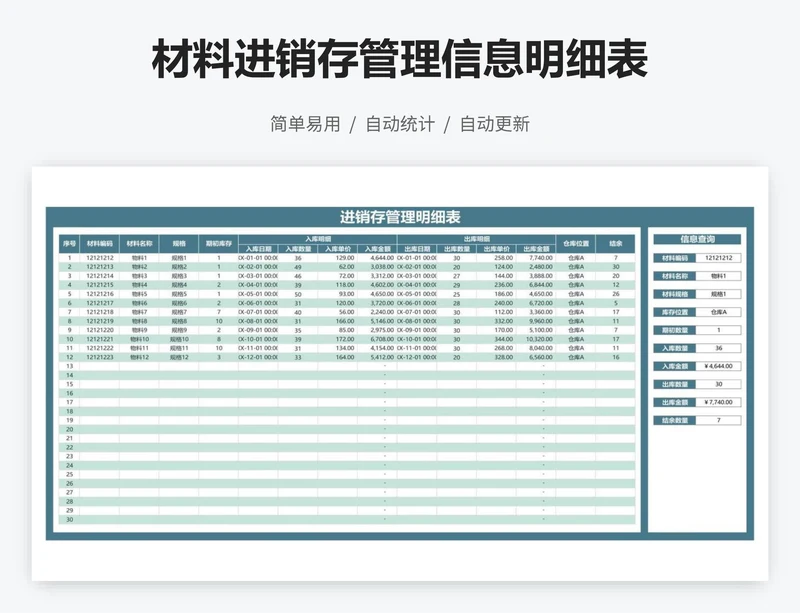Click the 出库明细 merged header

[477, 239]
